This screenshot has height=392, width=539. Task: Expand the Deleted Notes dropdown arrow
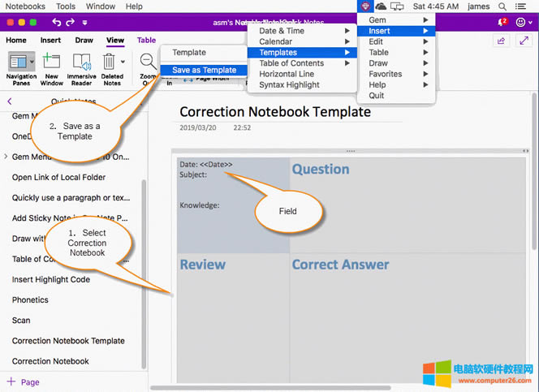[x=123, y=62]
